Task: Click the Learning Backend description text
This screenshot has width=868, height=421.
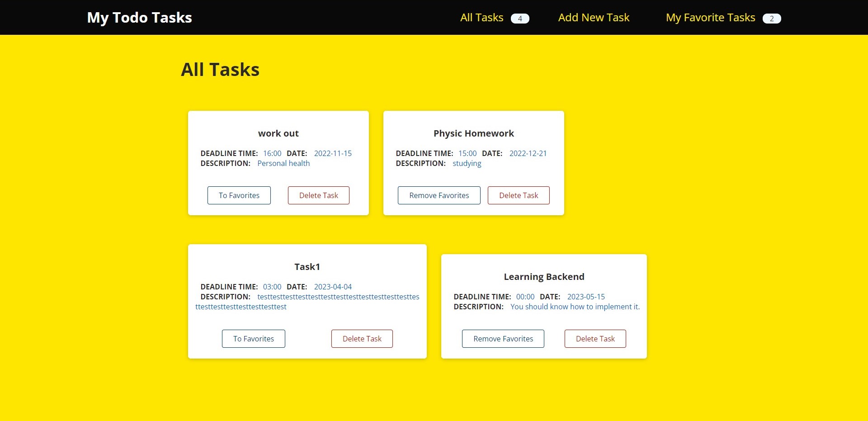Action: (575, 307)
